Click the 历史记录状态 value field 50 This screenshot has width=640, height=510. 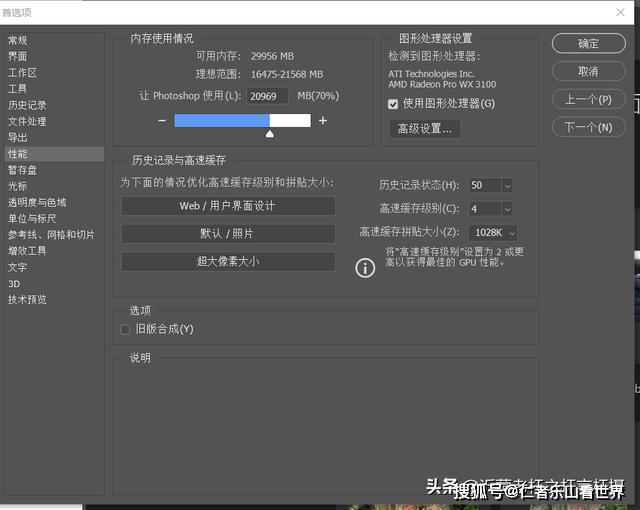click(x=486, y=185)
